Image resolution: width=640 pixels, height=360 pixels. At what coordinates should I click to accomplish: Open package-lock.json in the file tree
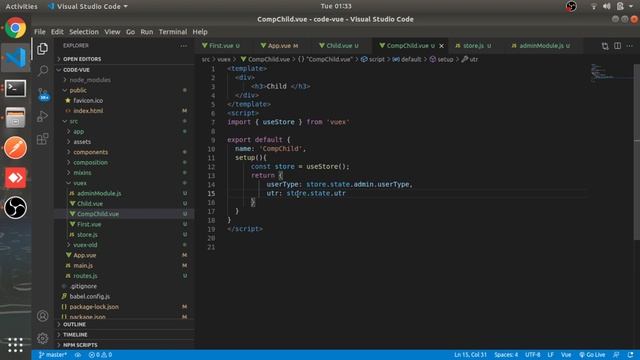tap(124, 307)
